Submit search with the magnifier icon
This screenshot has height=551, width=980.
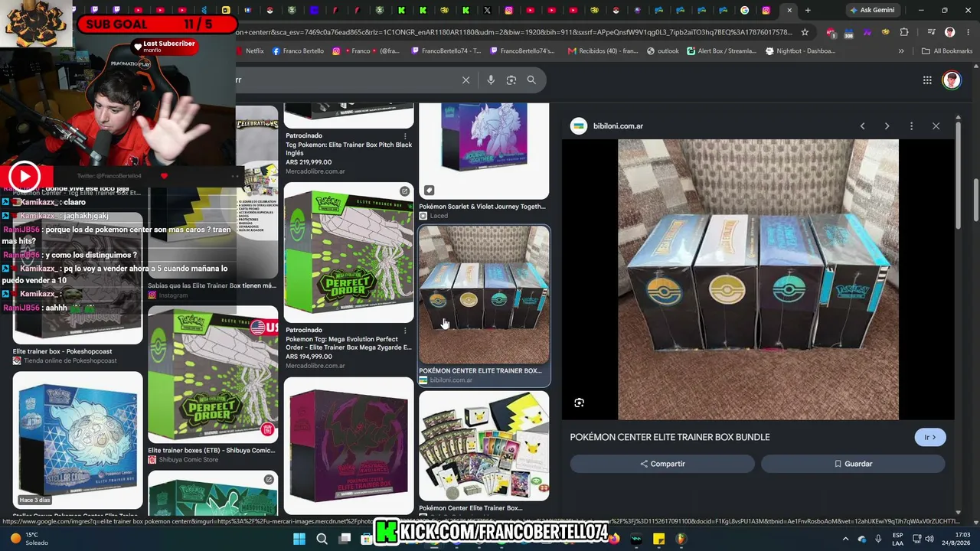531,80
